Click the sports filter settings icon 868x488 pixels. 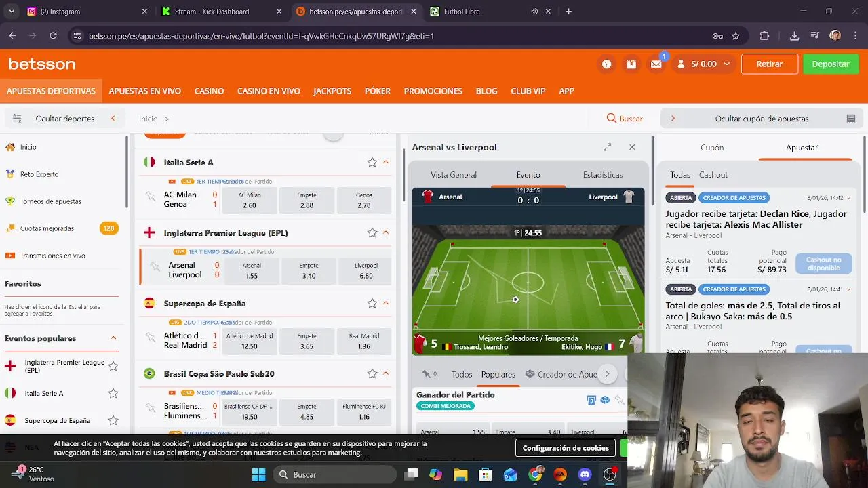point(17,119)
